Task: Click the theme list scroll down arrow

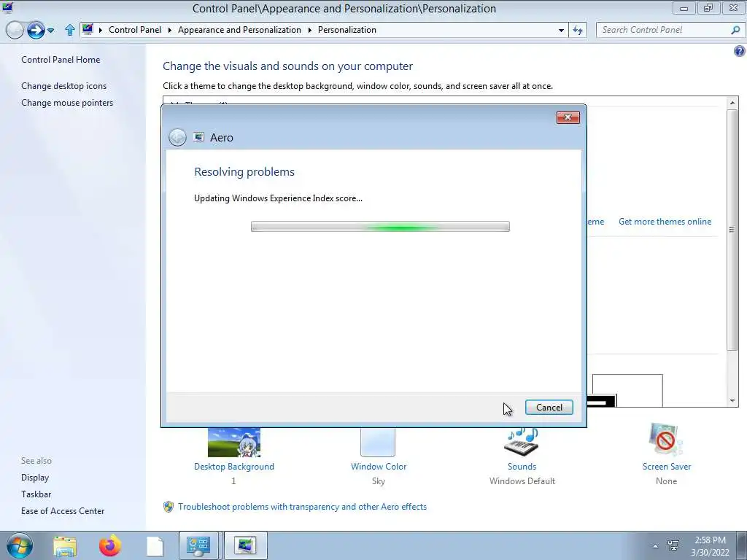Action: coord(732,401)
